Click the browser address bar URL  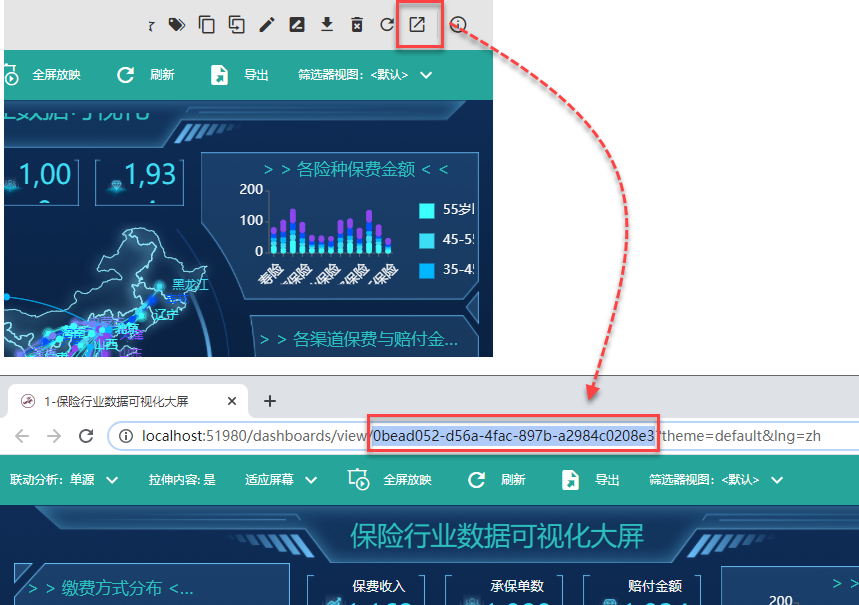(x=480, y=436)
